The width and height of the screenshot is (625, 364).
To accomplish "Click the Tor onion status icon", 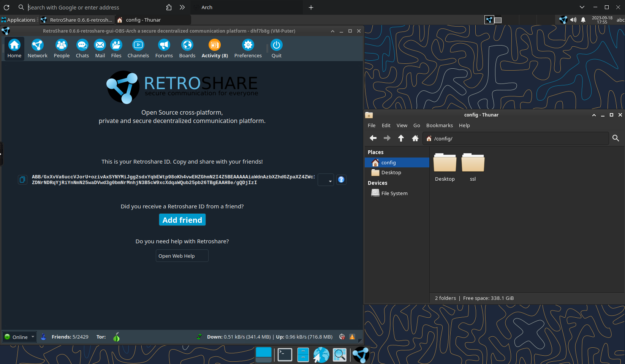I will [x=116, y=337].
